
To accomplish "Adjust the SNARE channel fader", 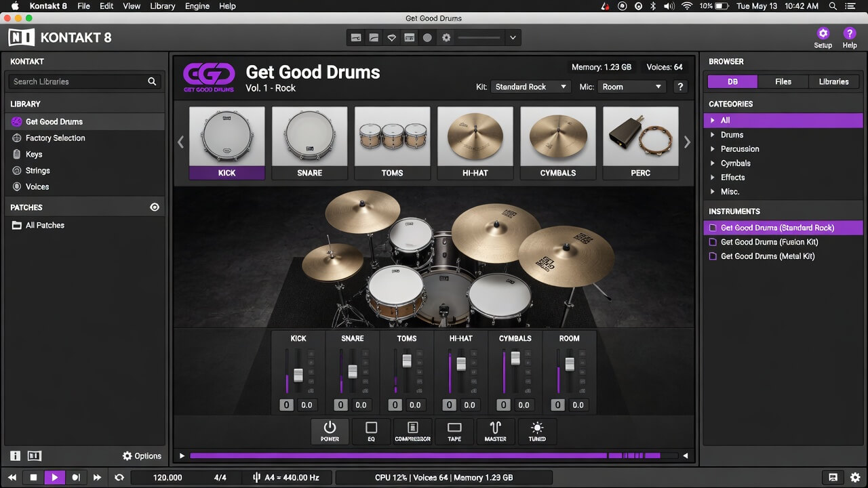I will (x=353, y=371).
